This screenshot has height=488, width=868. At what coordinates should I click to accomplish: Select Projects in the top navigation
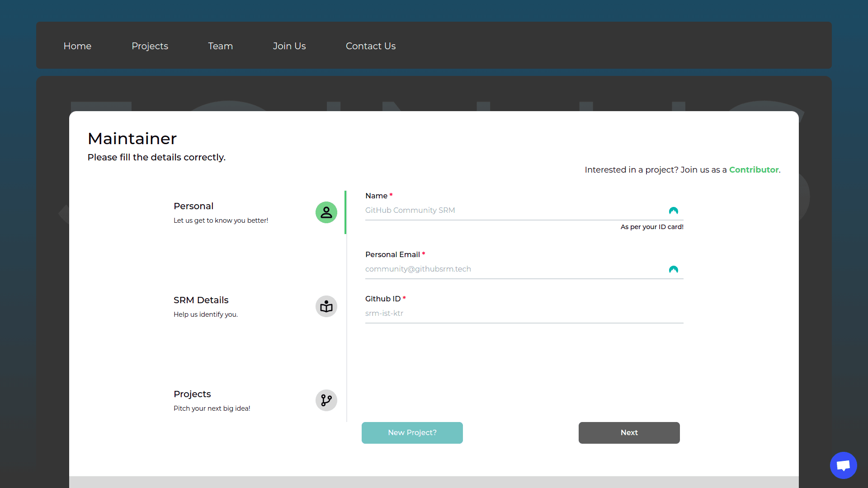(150, 46)
